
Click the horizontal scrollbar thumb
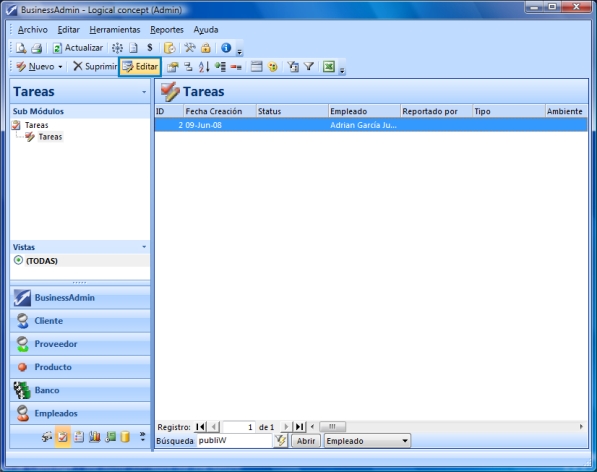coord(332,427)
